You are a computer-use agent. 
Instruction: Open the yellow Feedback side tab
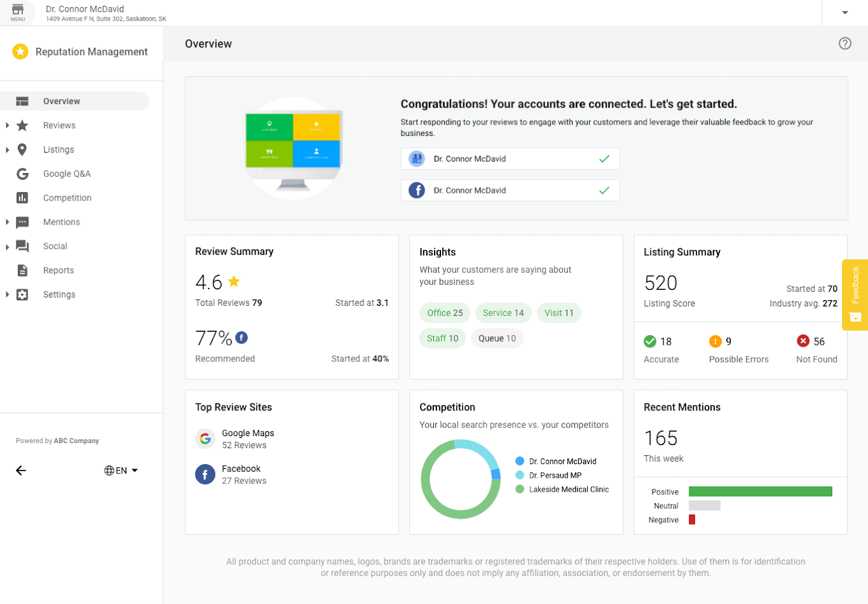(x=855, y=294)
